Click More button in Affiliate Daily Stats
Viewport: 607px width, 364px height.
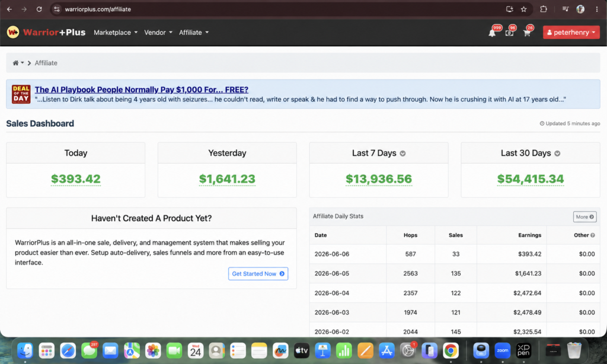(x=584, y=217)
